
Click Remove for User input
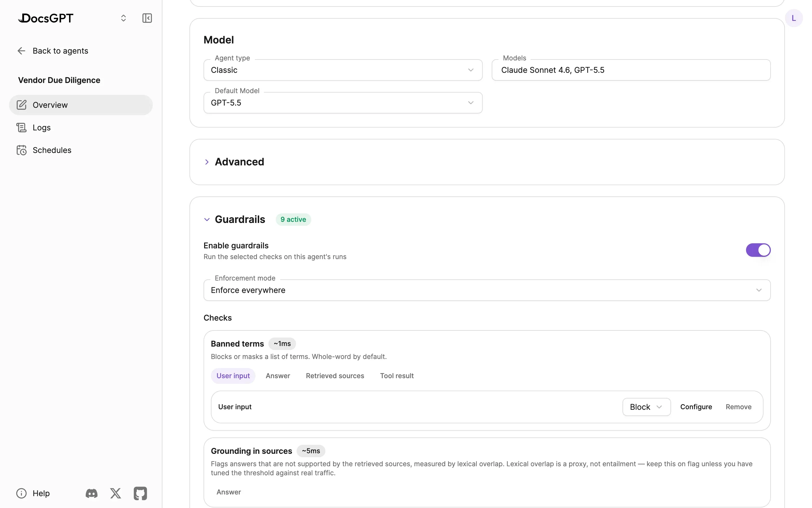click(738, 406)
